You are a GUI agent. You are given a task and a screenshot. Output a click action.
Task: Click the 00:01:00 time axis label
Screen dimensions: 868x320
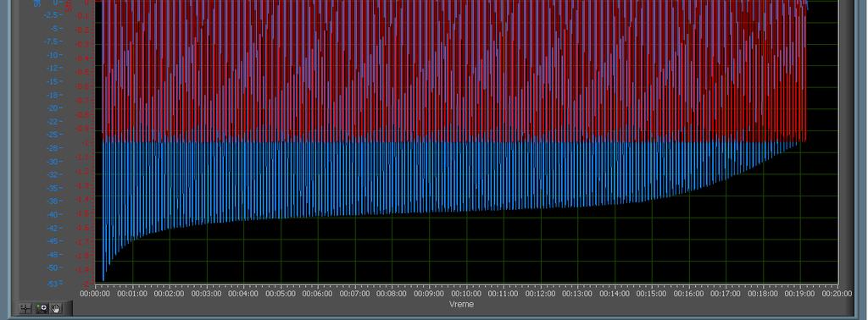(x=132, y=294)
